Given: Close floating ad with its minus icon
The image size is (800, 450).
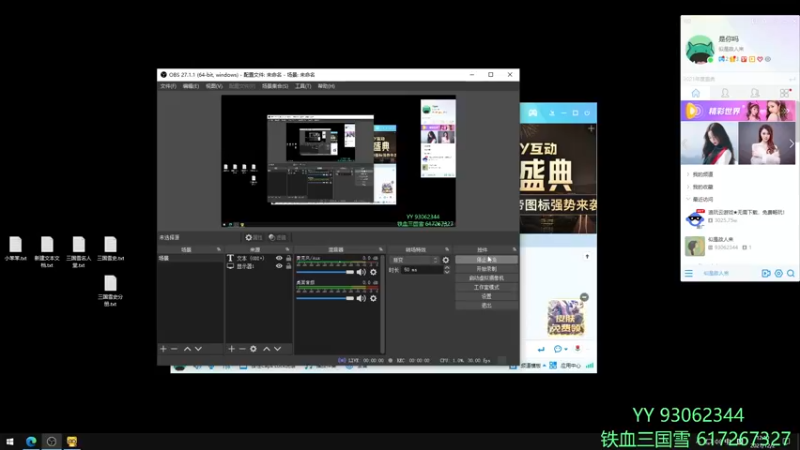Looking at the screenshot, I should 584,297.
